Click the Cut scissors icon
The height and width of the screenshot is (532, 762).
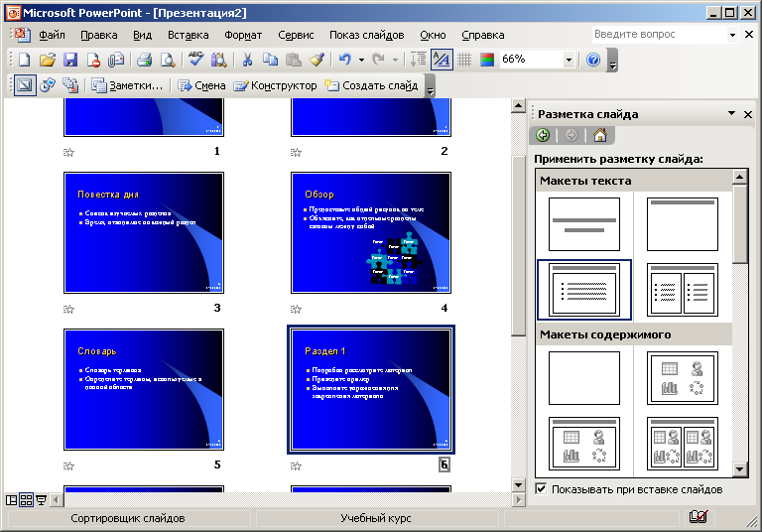coord(247,60)
